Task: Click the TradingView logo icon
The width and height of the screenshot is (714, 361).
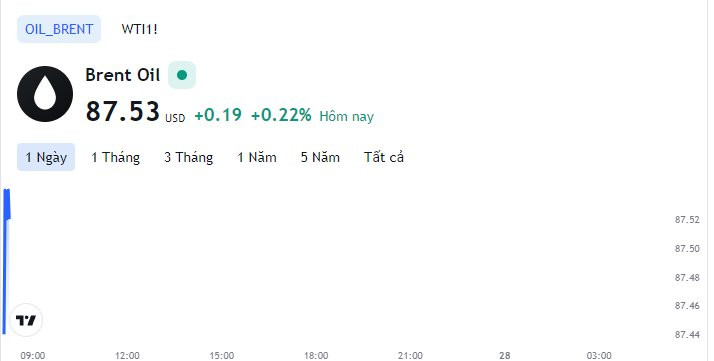Action: [26, 320]
